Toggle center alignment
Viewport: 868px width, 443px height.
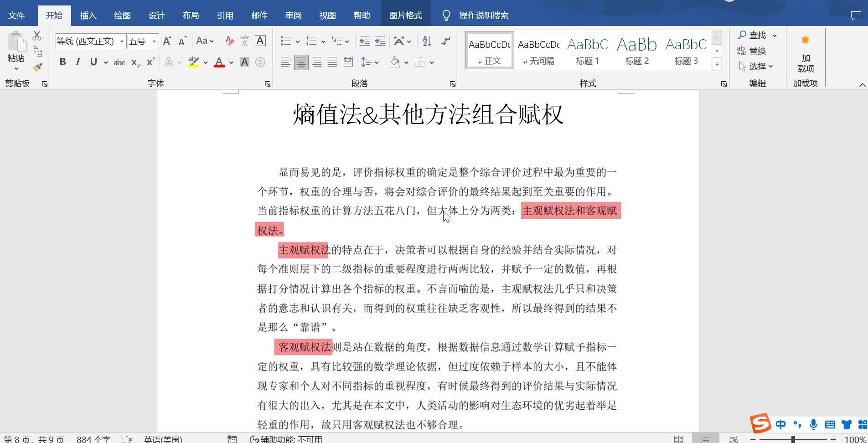pyautogui.click(x=301, y=62)
